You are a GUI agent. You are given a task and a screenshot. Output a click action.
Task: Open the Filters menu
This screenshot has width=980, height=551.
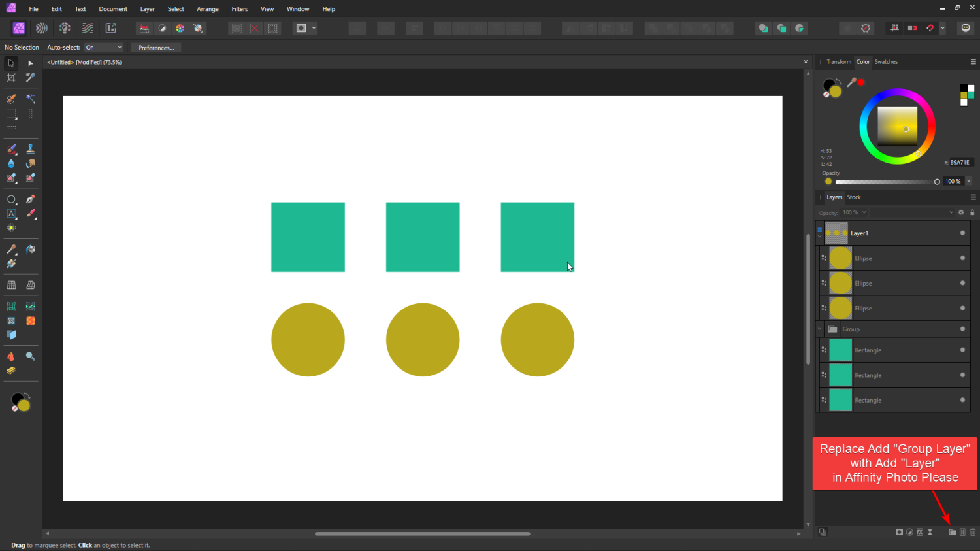click(239, 8)
